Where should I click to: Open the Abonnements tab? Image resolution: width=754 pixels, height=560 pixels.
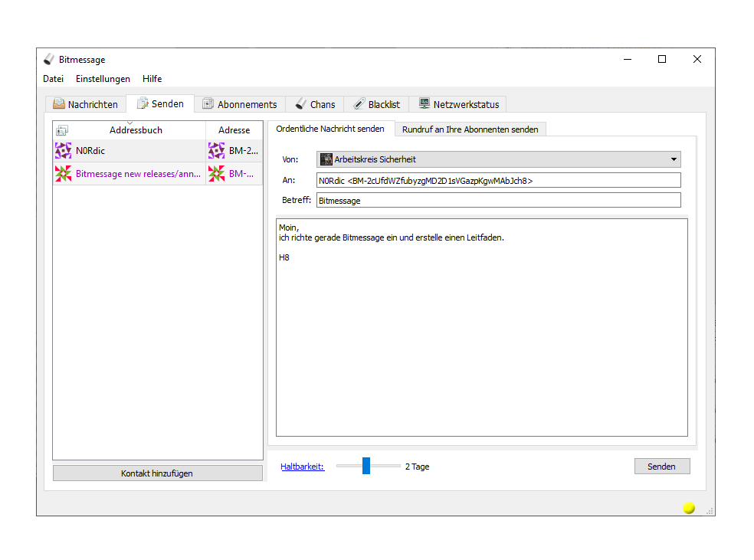[x=240, y=104]
